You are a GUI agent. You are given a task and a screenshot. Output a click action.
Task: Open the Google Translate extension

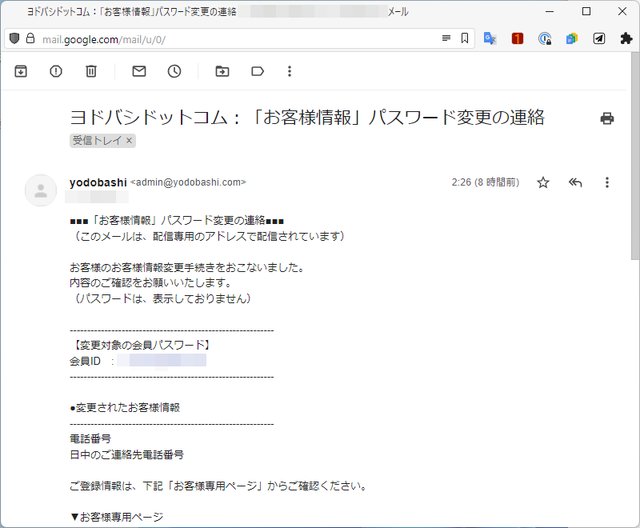coord(490,39)
